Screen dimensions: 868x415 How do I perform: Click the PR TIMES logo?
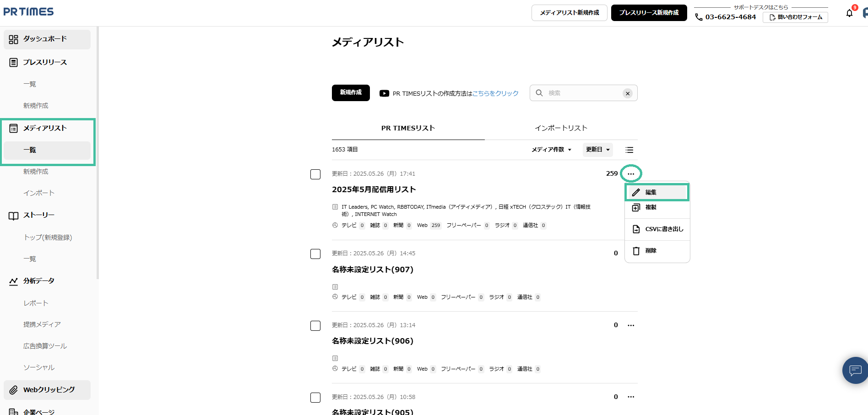(x=28, y=12)
